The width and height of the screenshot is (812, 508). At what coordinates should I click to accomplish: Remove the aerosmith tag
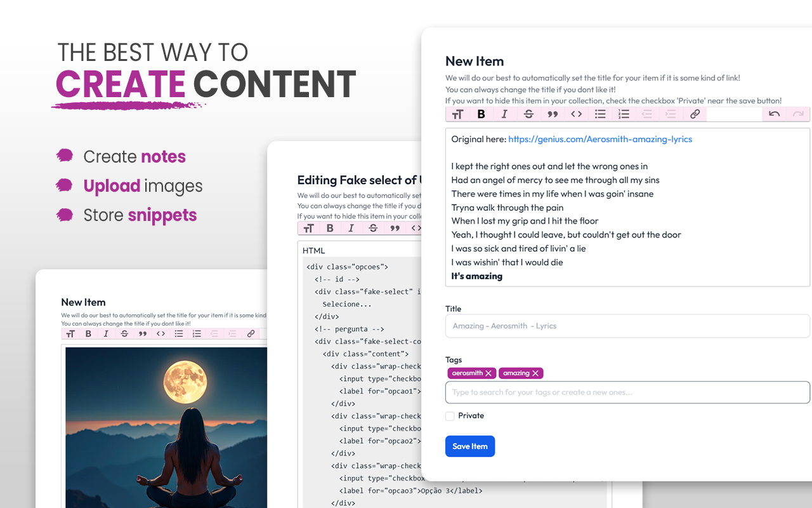pyautogui.click(x=488, y=373)
